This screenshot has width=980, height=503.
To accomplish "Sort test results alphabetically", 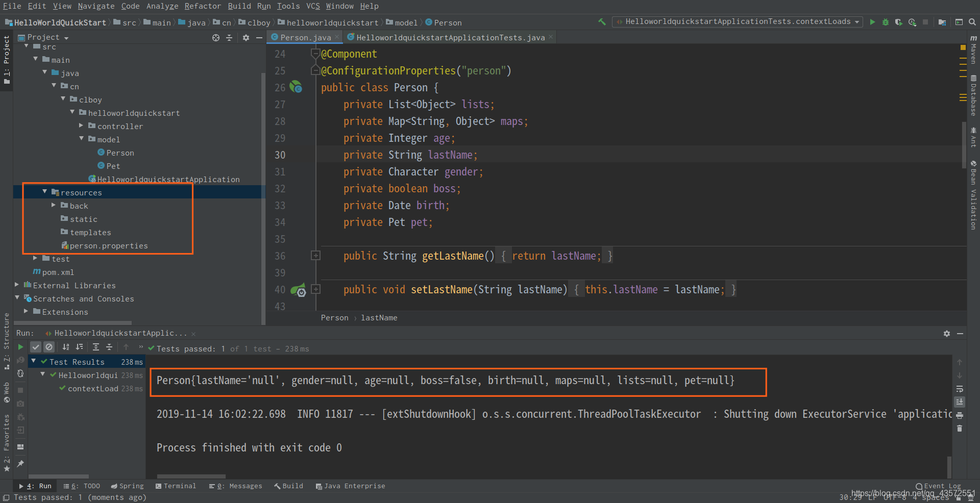I will pos(66,347).
